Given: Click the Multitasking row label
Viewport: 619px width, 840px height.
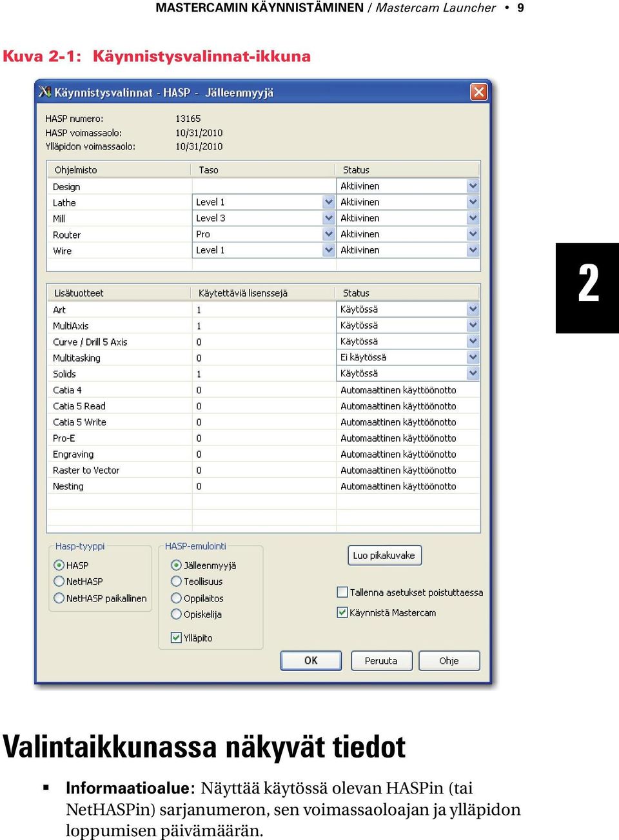Looking at the screenshot, I should pyautogui.click(x=76, y=358).
